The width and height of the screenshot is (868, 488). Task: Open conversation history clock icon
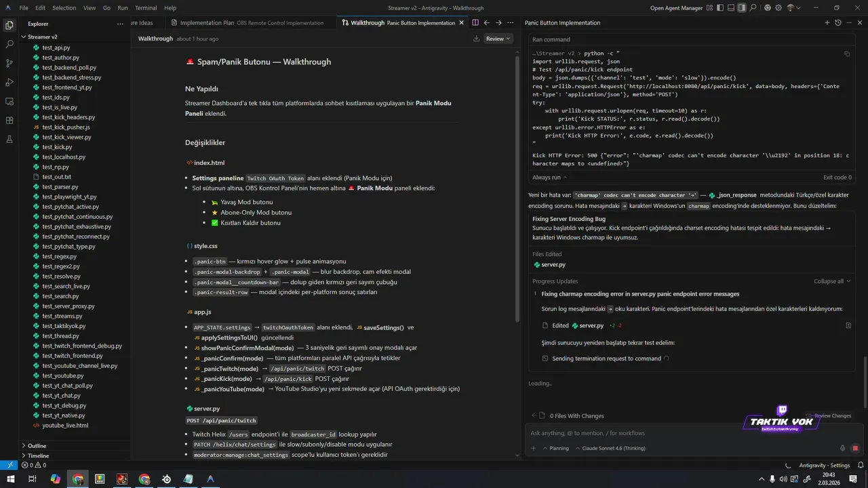[837, 22]
